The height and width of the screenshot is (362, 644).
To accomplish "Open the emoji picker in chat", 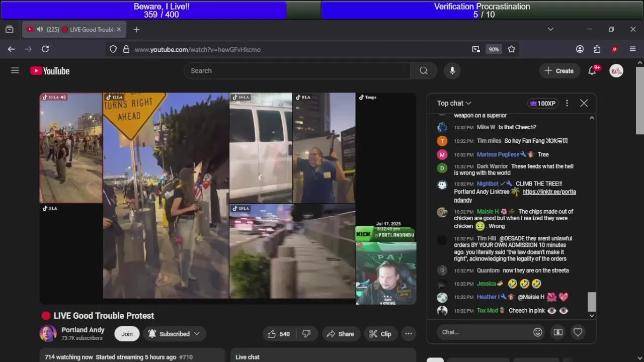I will (538, 332).
